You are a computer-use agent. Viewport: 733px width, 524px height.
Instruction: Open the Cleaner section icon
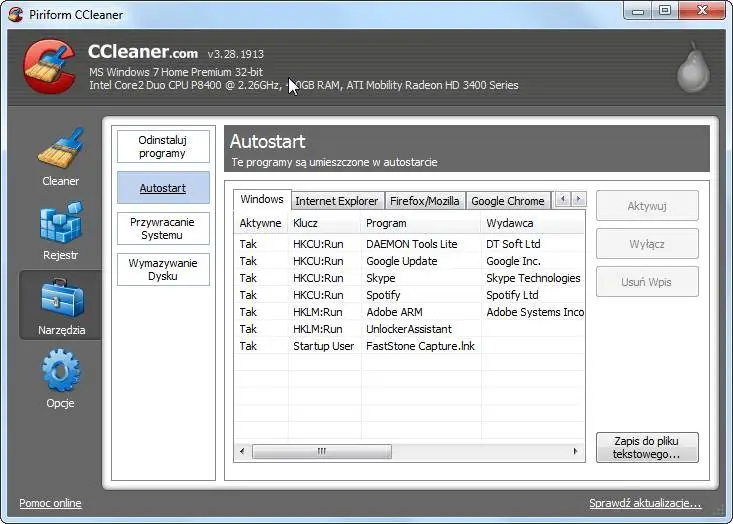pyautogui.click(x=60, y=150)
